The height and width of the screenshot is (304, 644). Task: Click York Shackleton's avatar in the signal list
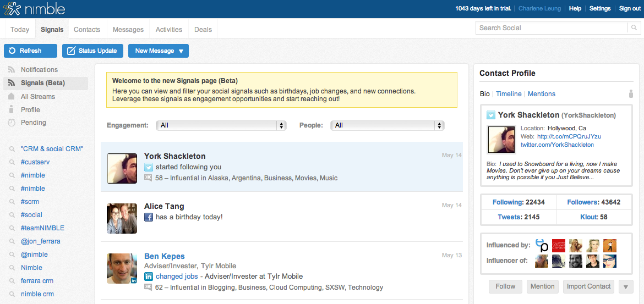(122, 168)
